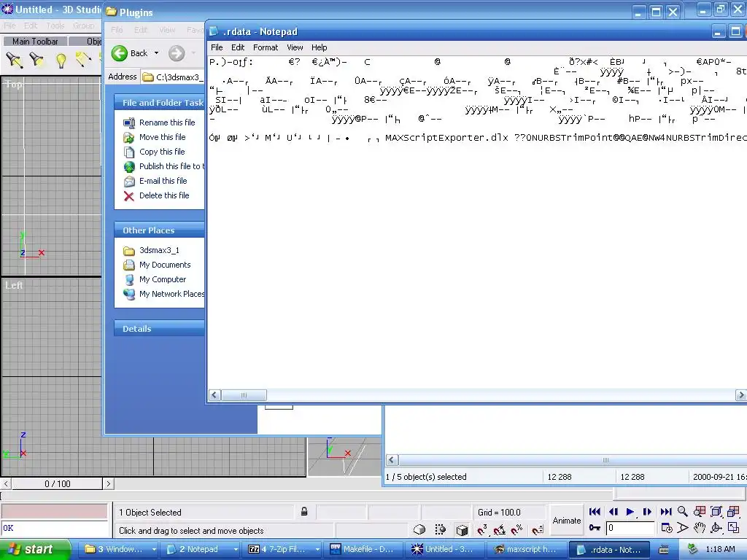Screen dimensions: 747x560
Task: Select the Main Toolbar tab in 3D Studio
Action: [35, 42]
